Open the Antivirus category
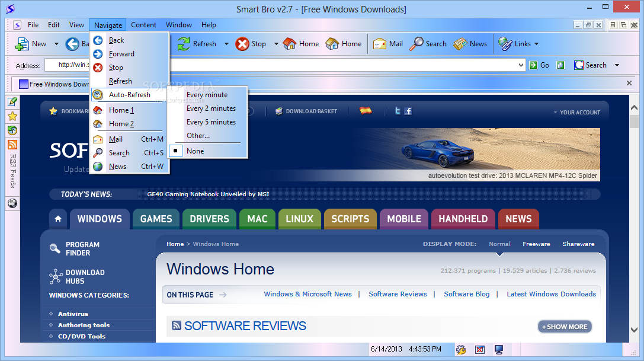This screenshot has width=644, height=361. tap(73, 314)
